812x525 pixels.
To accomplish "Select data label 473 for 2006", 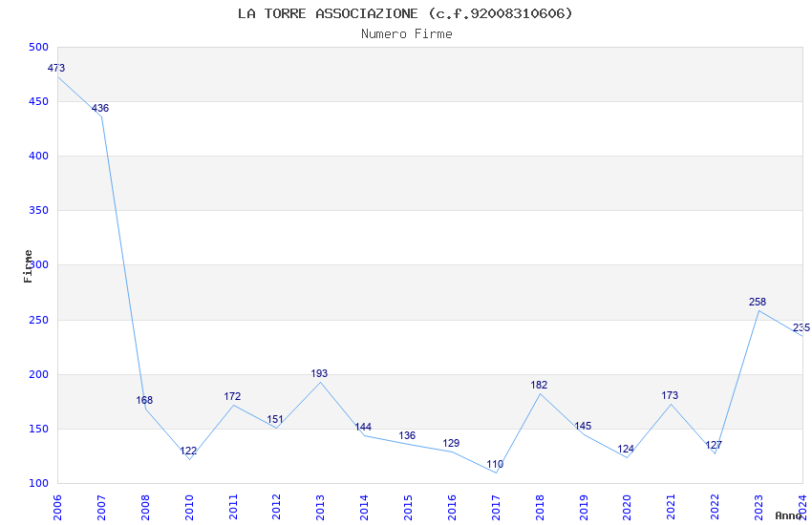I will click(x=56, y=68).
